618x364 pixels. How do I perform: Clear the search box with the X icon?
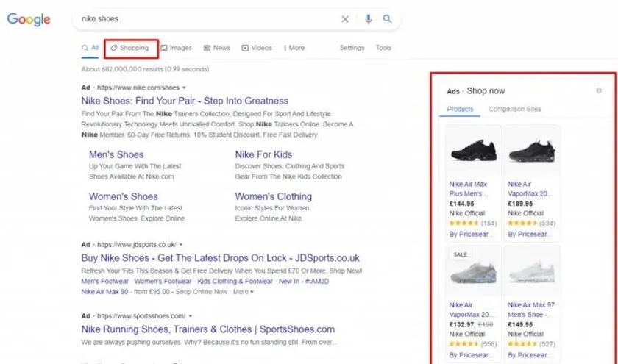pos(345,19)
